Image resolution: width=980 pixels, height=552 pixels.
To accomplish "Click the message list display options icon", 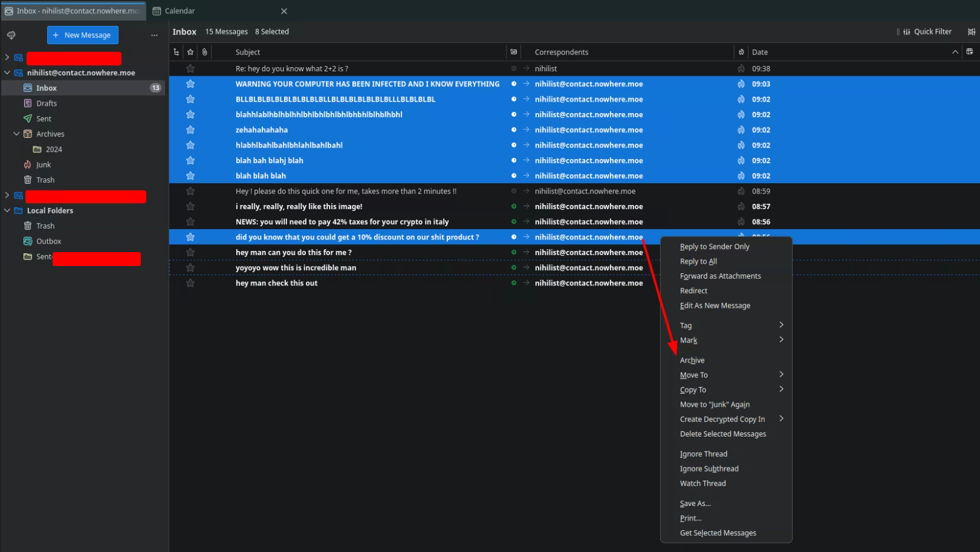I will pos(971,31).
